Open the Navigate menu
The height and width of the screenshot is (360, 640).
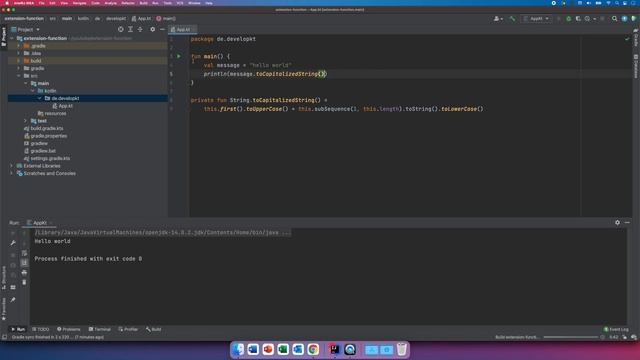[x=79, y=3]
